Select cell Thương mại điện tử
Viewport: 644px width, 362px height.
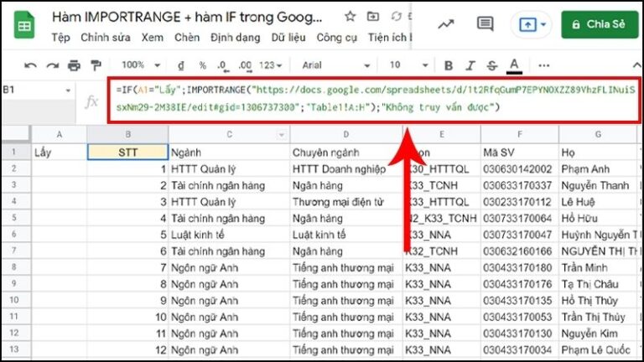[x=346, y=201]
